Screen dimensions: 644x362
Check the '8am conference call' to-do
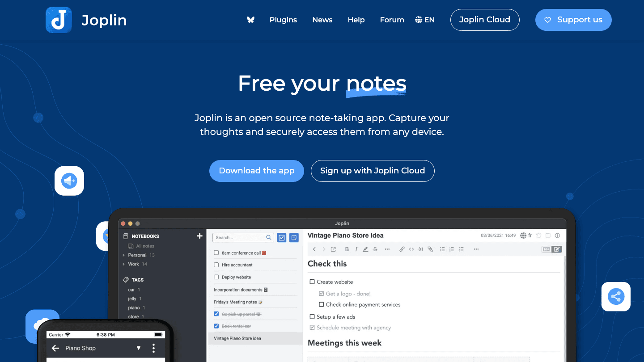pos(216,253)
